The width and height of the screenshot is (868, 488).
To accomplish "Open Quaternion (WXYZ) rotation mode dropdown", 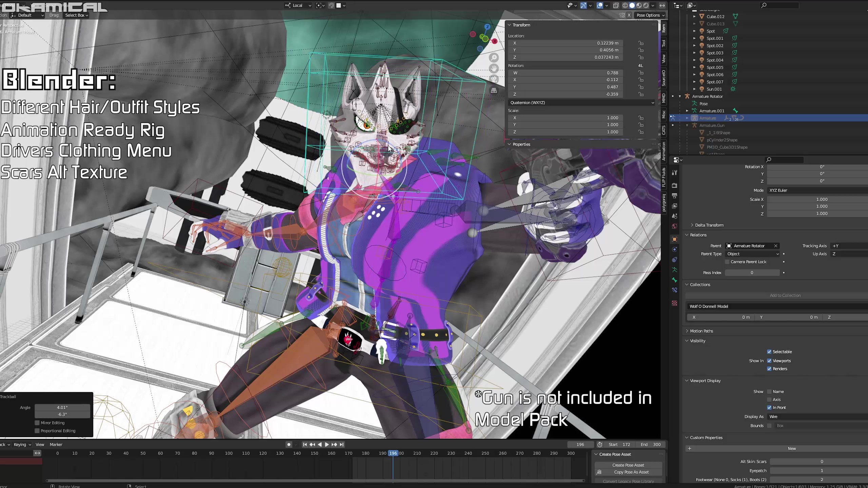I will coord(581,103).
